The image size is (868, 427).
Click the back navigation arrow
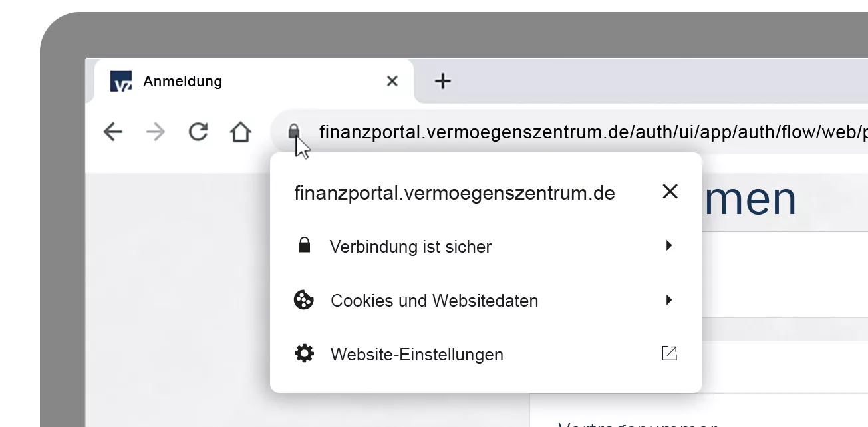pos(113,132)
